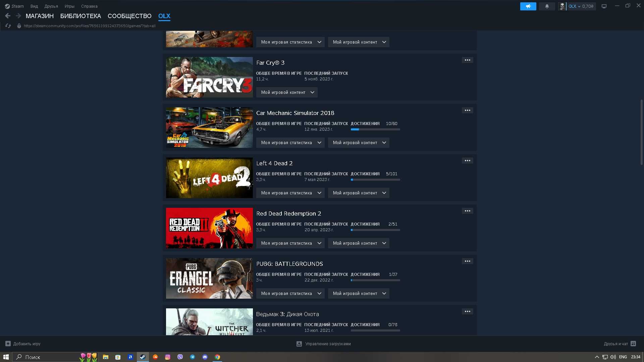The height and width of the screenshot is (362, 644).
Task: Click the profile avatar picture
Action: (562, 6)
